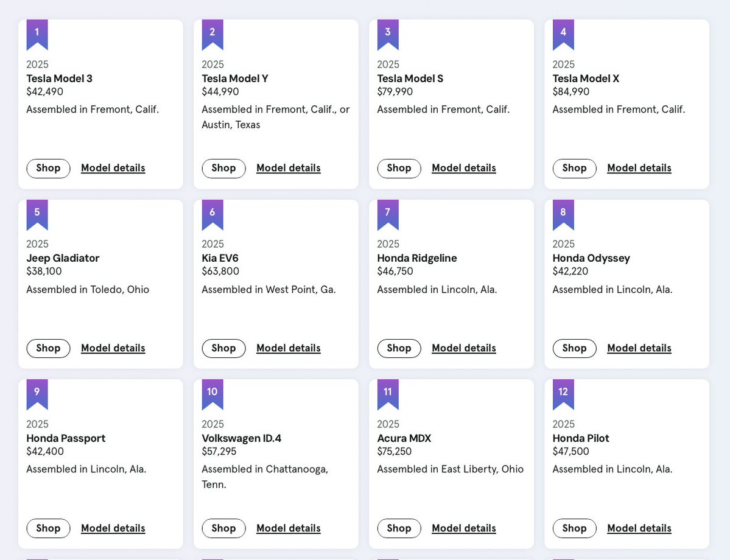See Model details for Honda Pilot

pos(639,528)
